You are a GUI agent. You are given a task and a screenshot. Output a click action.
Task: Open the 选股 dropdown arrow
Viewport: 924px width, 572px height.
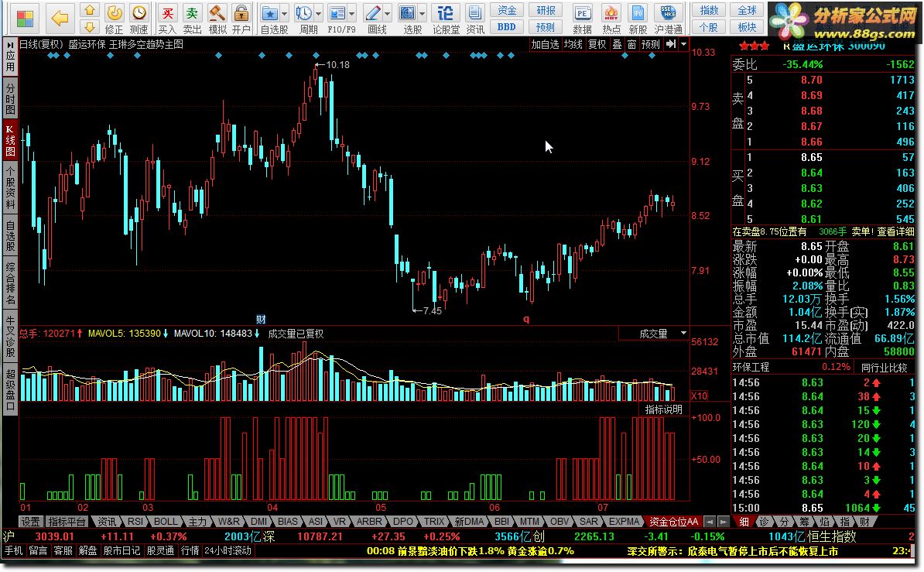pos(423,13)
